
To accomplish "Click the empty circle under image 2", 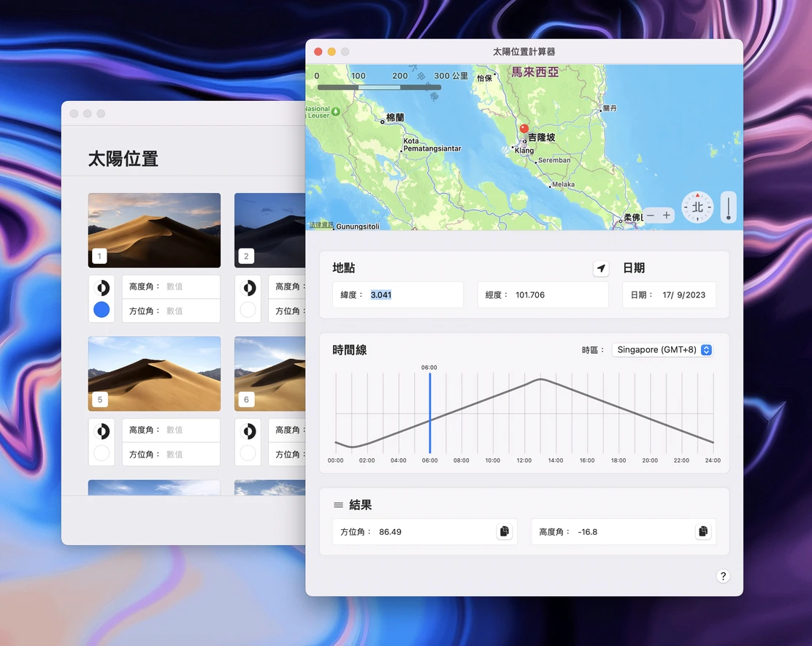I will click(x=248, y=310).
